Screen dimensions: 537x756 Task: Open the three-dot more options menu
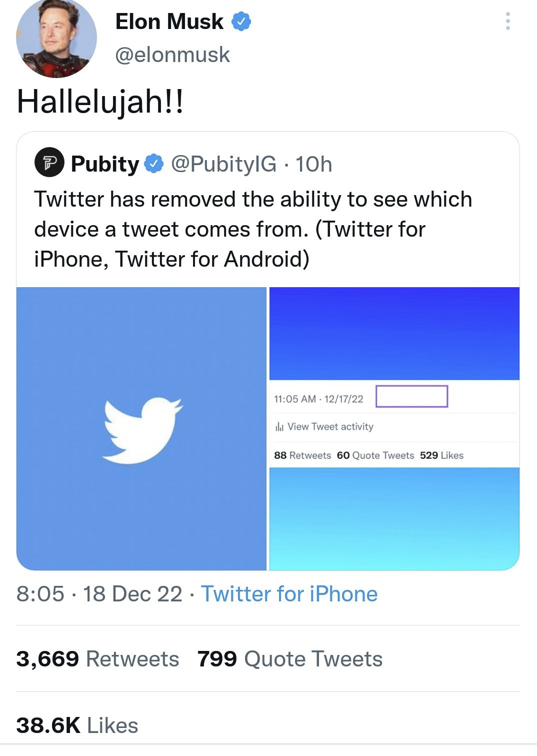pyautogui.click(x=507, y=21)
